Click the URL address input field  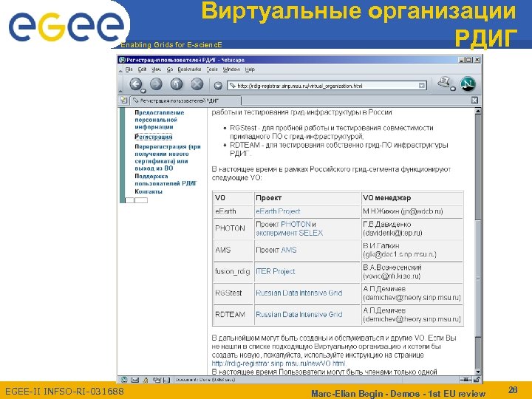(327, 86)
